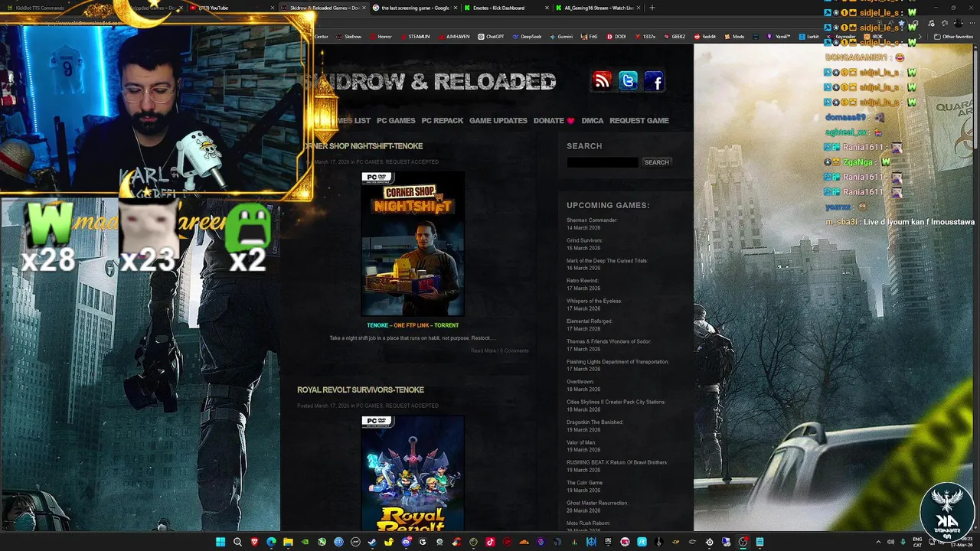Open DeepSeek bookmark

527,37
